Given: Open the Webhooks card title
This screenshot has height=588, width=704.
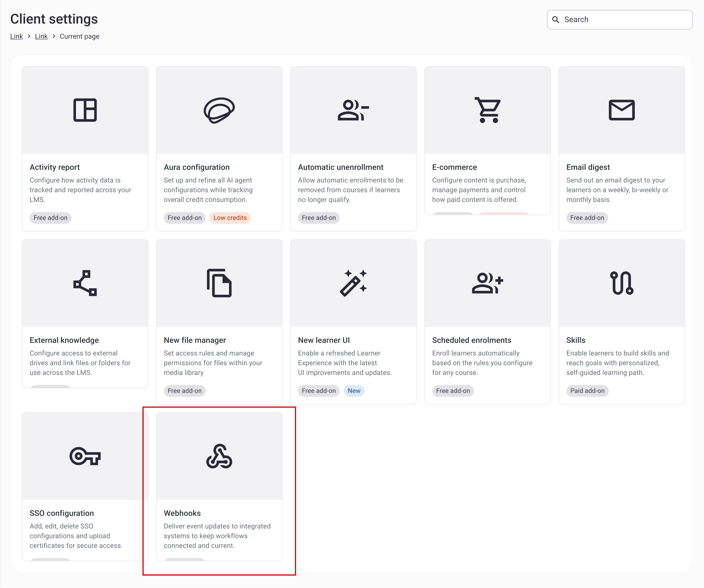Looking at the screenshot, I should (x=182, y=513).
